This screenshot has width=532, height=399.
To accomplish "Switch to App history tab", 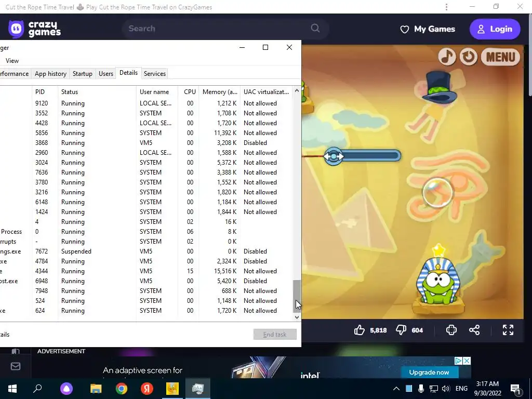I will [50, 74].
